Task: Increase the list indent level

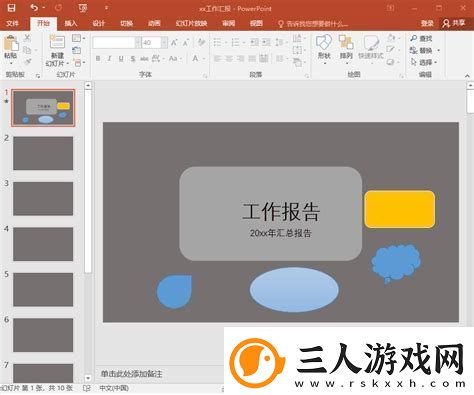Action: click(266, 42)
